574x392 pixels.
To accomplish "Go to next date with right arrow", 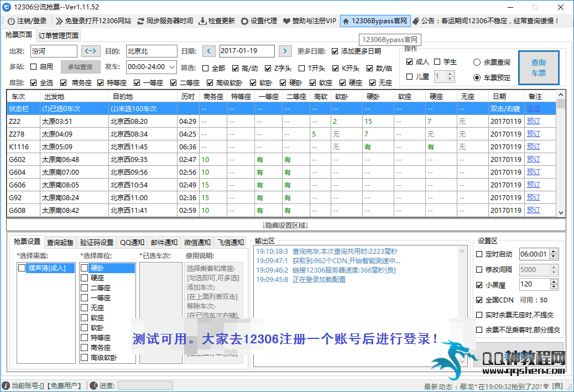I will [x=285, y=51].
